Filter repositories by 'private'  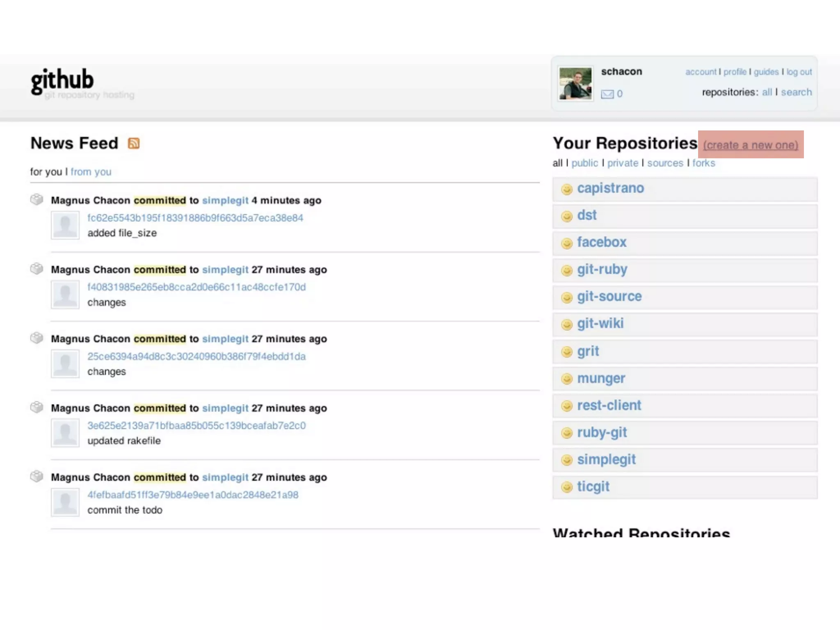click(x=623, y=163)
